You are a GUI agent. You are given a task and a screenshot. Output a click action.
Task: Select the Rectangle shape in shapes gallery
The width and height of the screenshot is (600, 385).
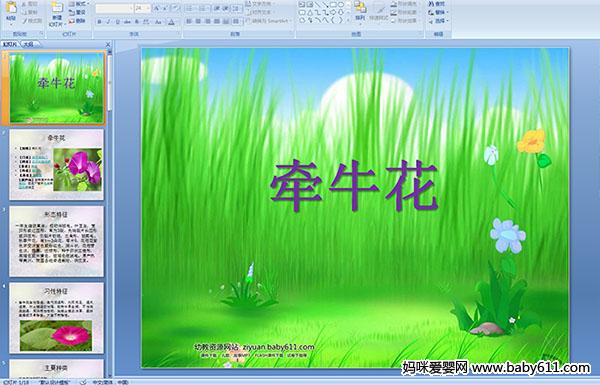(x=333, y=4)
